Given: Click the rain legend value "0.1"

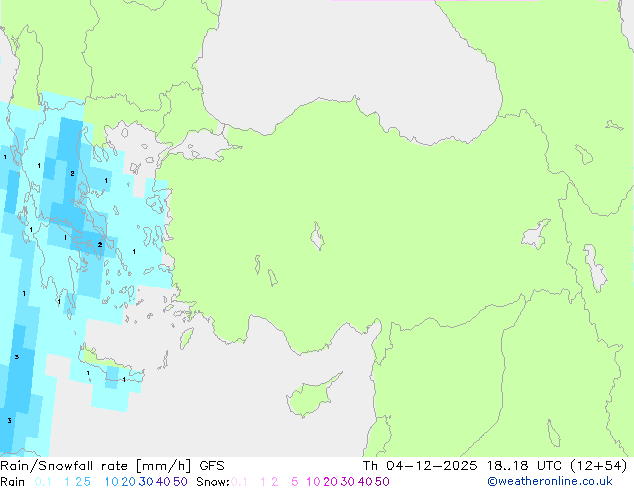Looking at the screenshot, I should coord(43,482).
